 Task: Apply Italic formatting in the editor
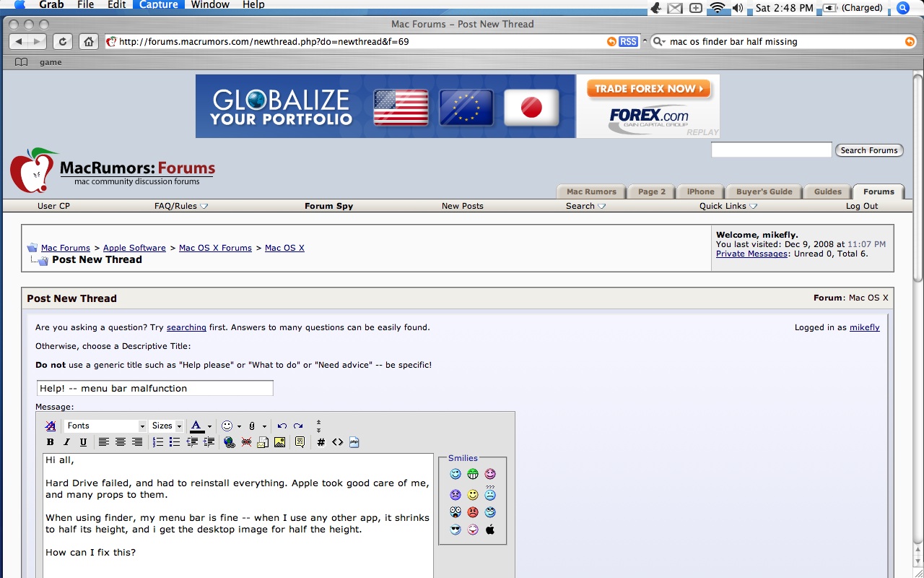[x=67, y=442]
